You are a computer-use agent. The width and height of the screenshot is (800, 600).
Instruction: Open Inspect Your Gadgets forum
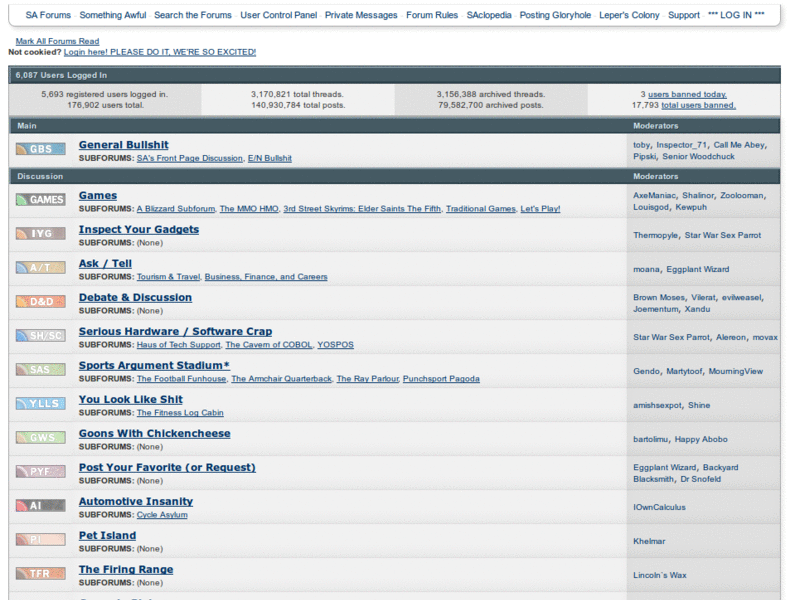[x=139, y=230]
